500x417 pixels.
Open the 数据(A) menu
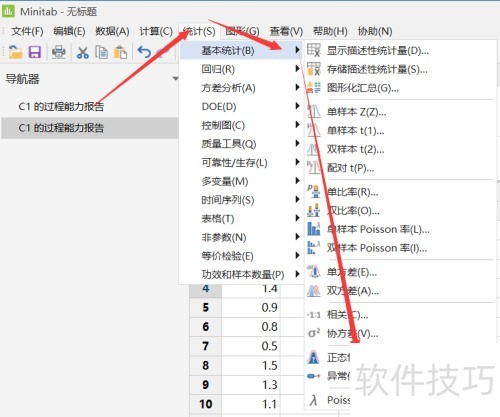[112, 31]
